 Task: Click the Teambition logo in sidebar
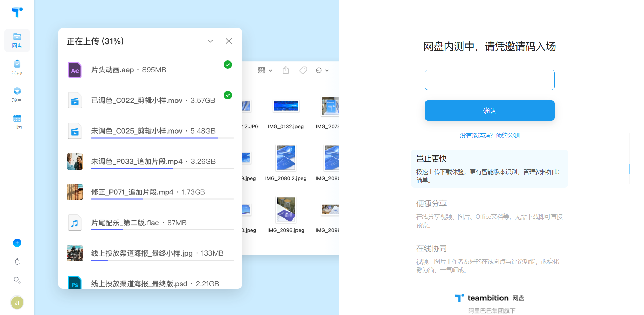click(x=17, y=13)
